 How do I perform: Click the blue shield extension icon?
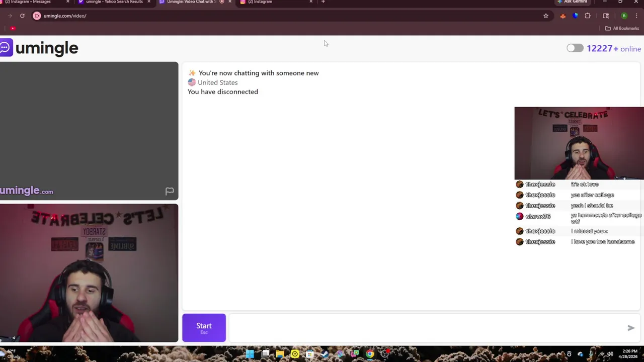pyautogui.click(x=576, y=16)
